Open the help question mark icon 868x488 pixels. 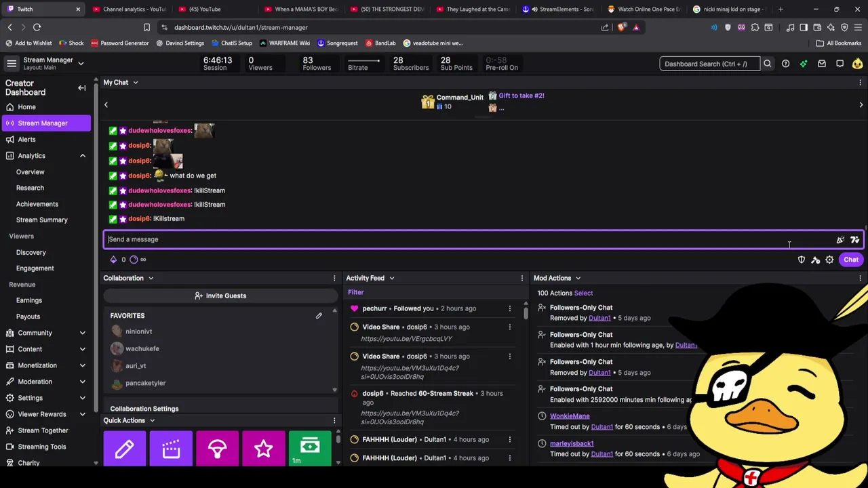(x=785, y=64)
